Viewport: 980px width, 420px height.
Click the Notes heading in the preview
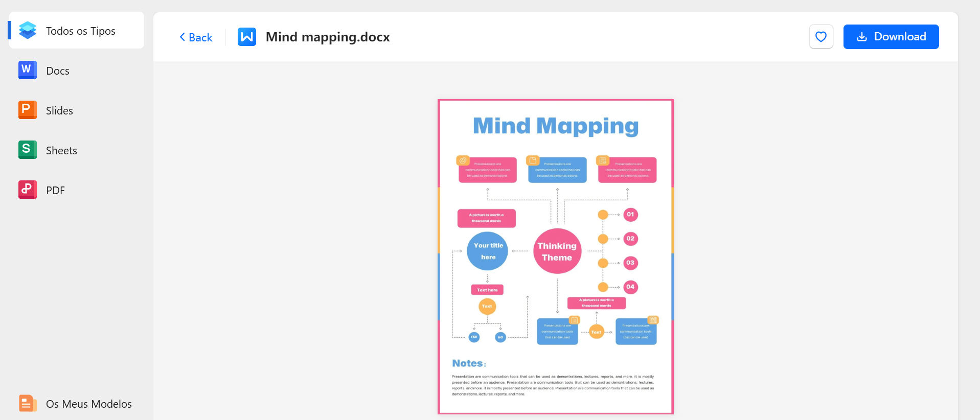[x=469, y=363]
